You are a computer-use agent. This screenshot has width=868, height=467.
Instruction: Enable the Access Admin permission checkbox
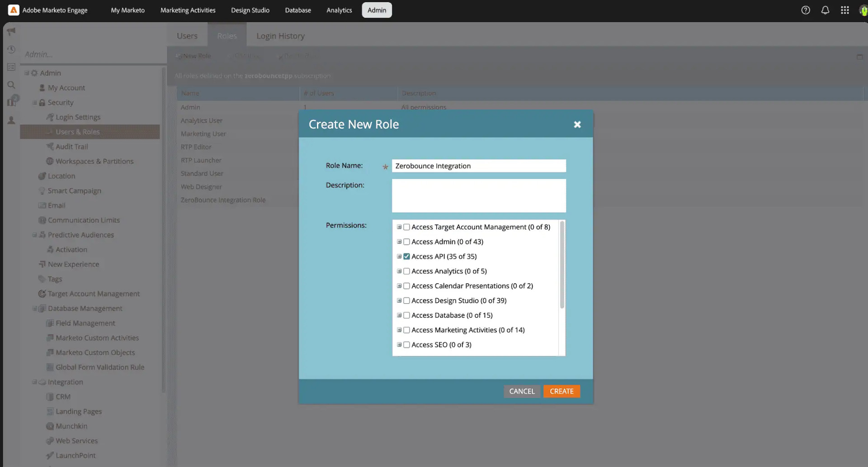406,242
